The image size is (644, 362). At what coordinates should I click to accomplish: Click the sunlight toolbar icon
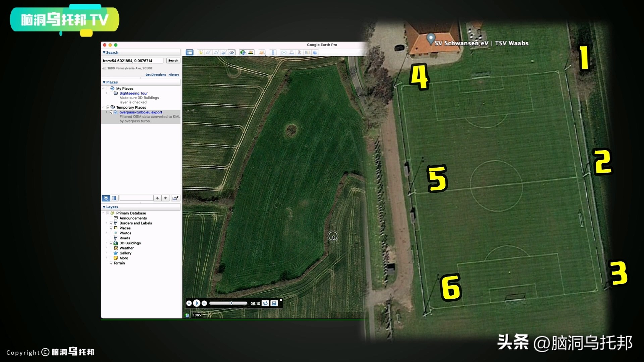(x=251, y=52)
